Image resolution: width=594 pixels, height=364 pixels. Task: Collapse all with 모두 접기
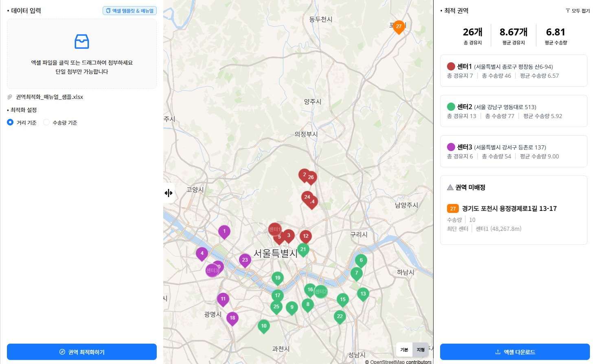coord(578,11)
